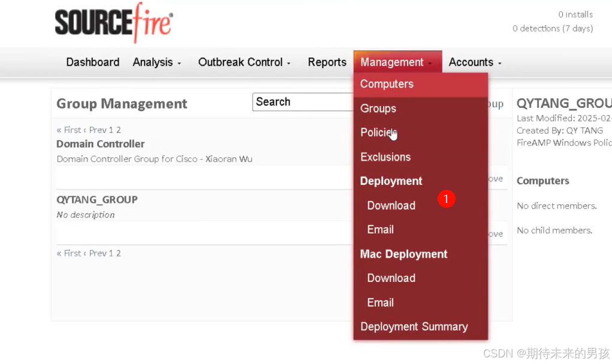
Task: Go to Prev page in top pagination
Action: pyautogui.click(x=95, y=130)
